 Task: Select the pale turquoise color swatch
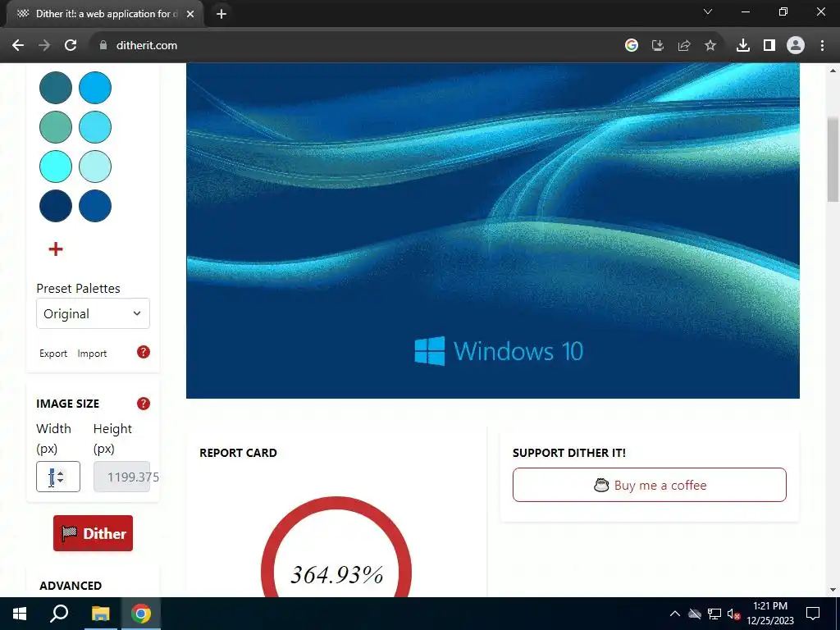(x=95, y=166)
